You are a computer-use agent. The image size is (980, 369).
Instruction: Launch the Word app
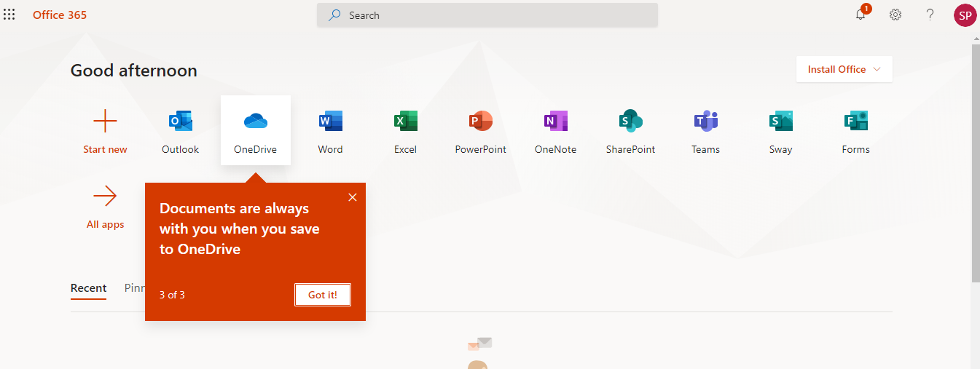[330, 131]
